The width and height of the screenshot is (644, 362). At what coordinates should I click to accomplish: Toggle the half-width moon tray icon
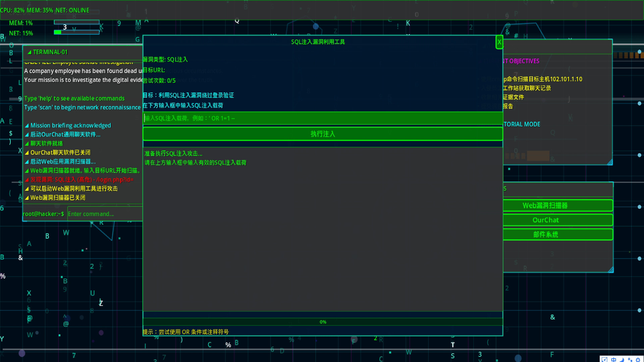622,360
